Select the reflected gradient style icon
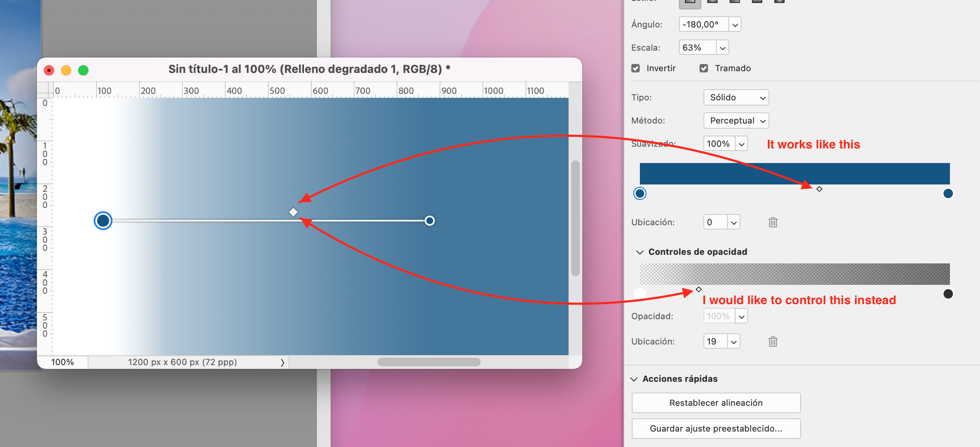This screenshot has height=447, width=980. pos(756,2)
